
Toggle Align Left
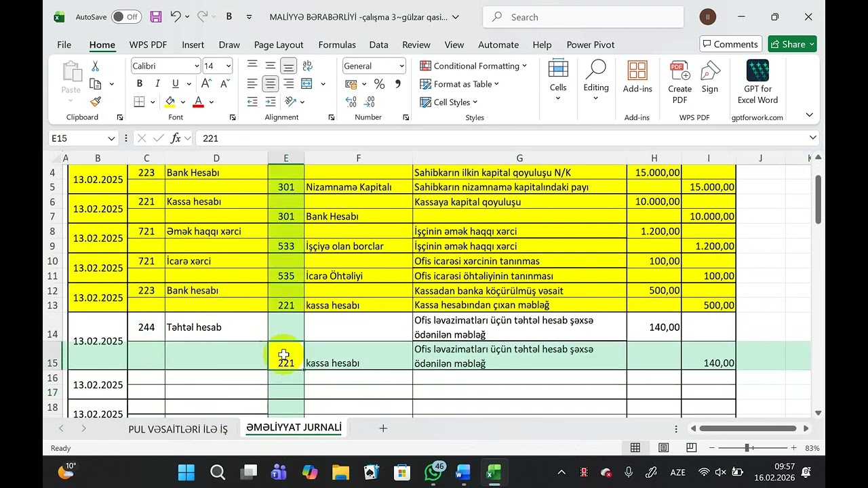tap(252, 83)
